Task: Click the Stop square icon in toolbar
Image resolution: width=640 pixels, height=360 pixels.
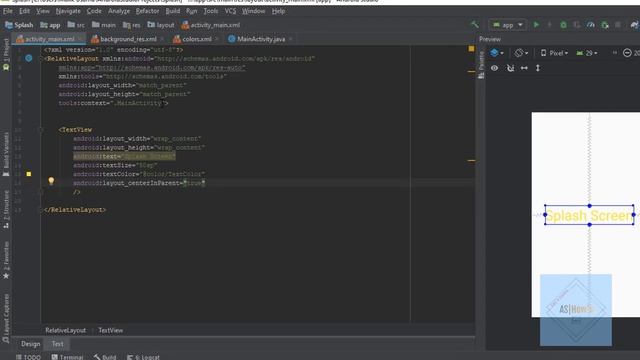Action: pos(618,25)
